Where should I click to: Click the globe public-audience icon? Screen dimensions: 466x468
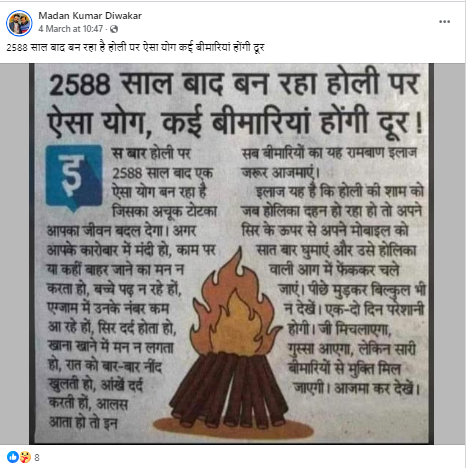(114, 29)
